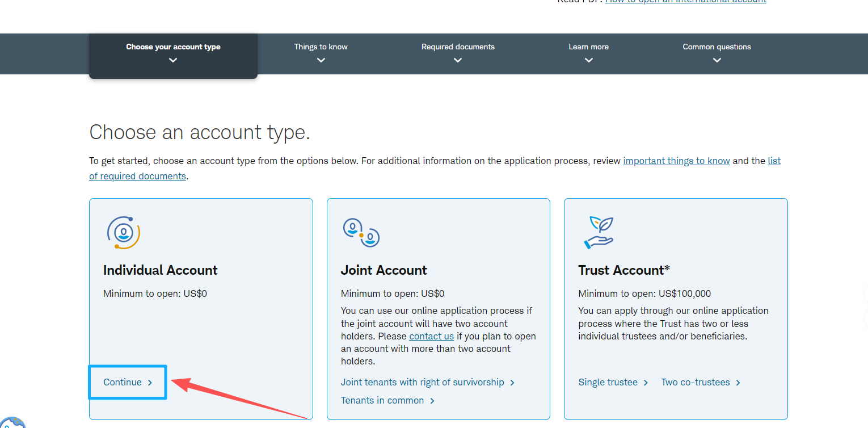Viewport: 868px width, 428px height.
Task: Expand the Required documents chevron
Action: coord(458,60)
